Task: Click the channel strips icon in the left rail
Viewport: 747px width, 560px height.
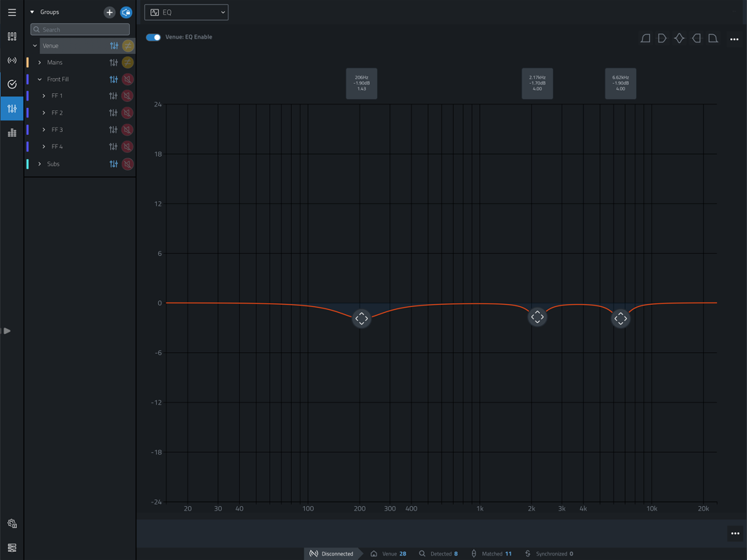Action: tap(12, 36)
